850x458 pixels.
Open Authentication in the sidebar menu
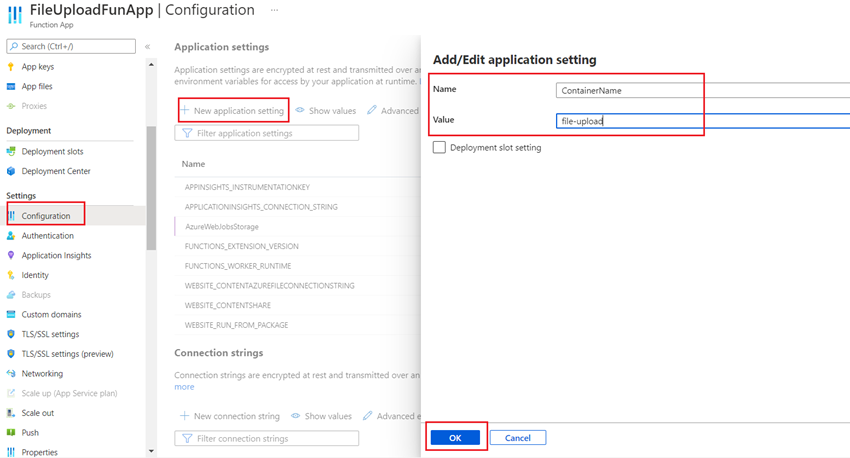pos(48,236)
